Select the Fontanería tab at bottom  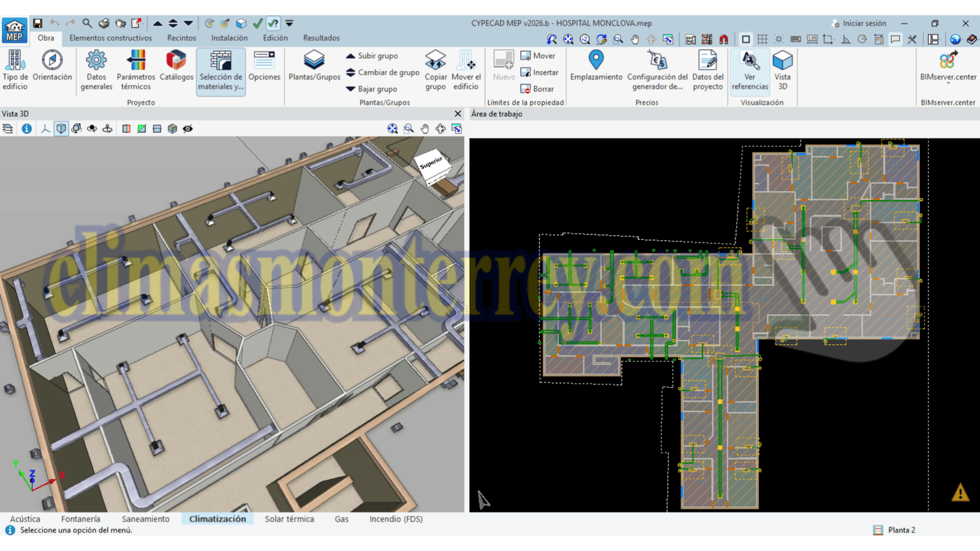(80, 519)
